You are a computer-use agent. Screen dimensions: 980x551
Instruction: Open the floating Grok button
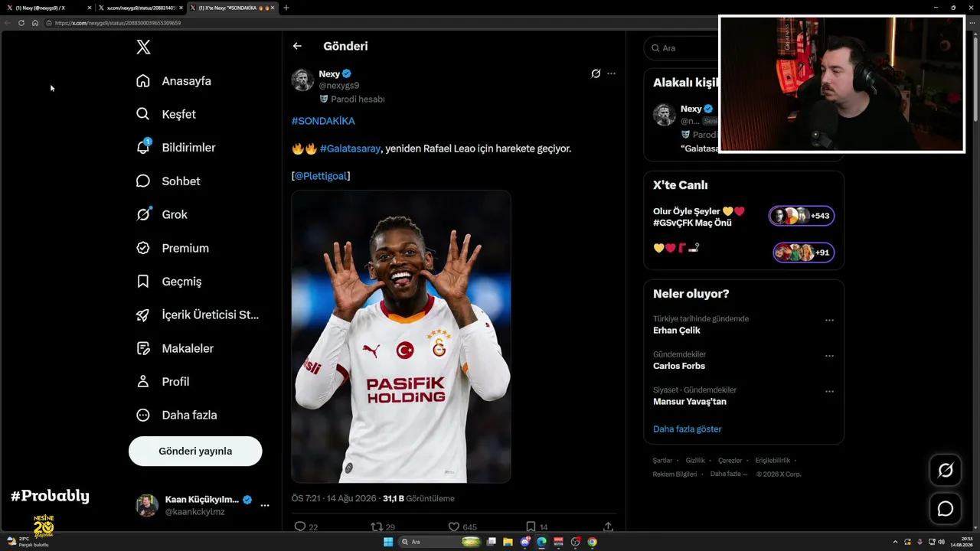tap(946, 470)
